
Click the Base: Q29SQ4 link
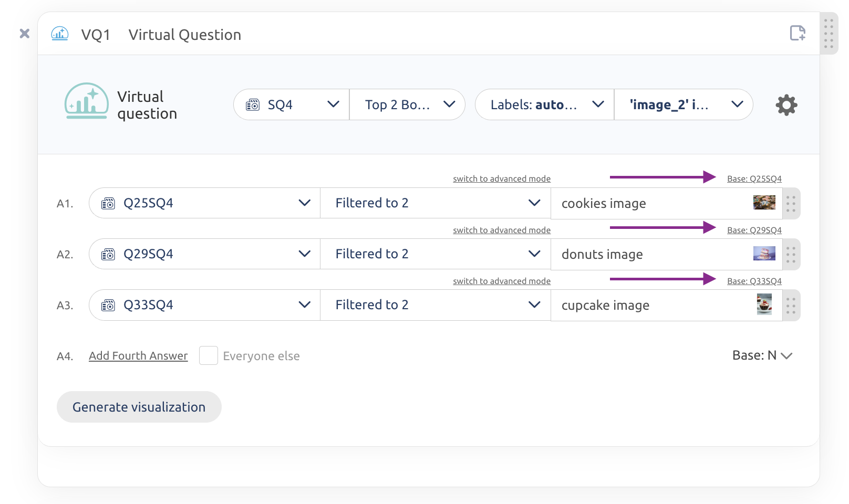coord(754,230)
